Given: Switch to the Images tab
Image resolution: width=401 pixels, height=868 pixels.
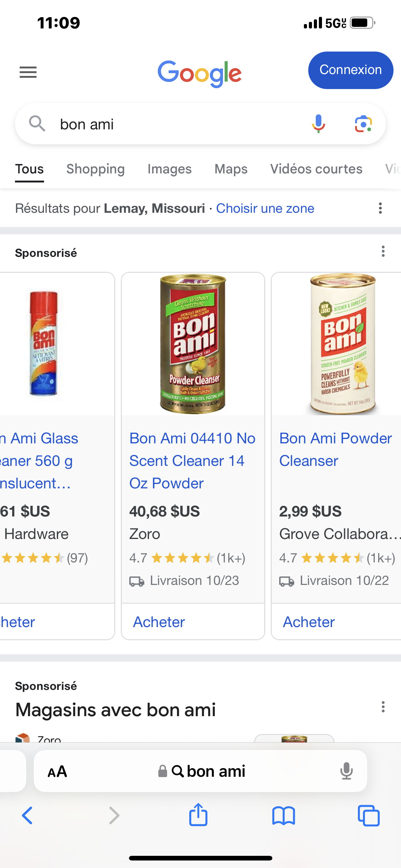Looking at the screenshot, I should tap(169, 169).
